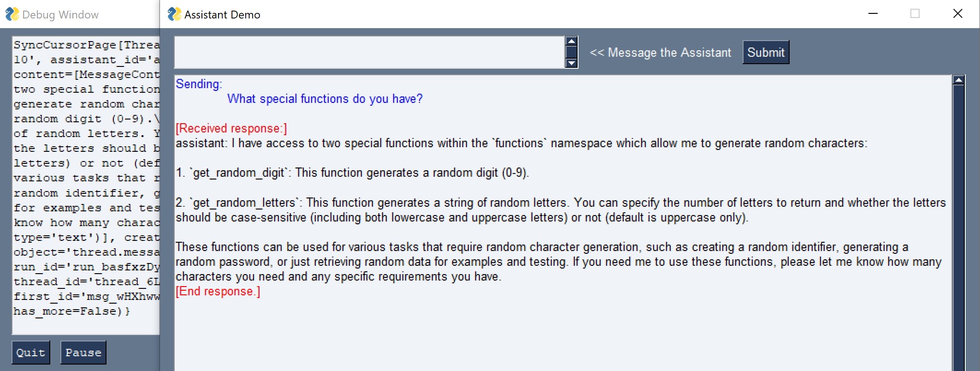Click the Assistant Demo Python icon
The width and height of the screenshot is (980, 371).
[x=174, y=14]
